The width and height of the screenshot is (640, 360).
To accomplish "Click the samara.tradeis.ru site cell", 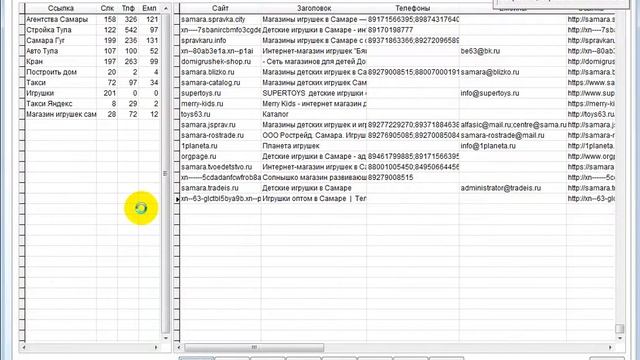I will 220,188.
